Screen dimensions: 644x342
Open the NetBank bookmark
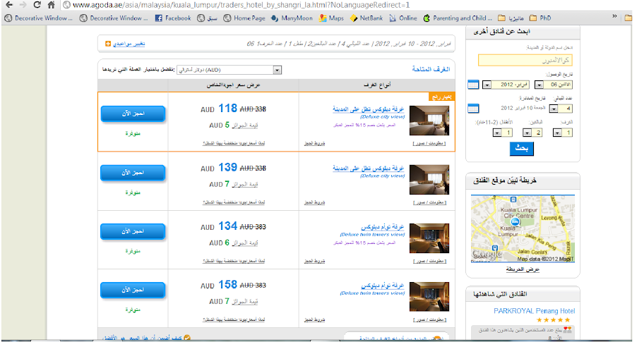tap(366, 18)
